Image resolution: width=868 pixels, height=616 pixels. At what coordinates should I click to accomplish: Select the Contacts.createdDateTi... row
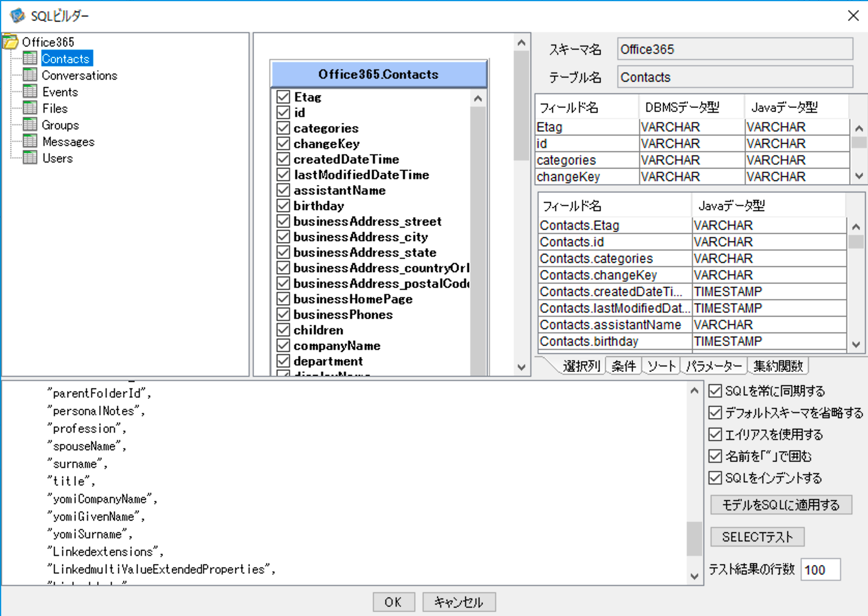692,291
